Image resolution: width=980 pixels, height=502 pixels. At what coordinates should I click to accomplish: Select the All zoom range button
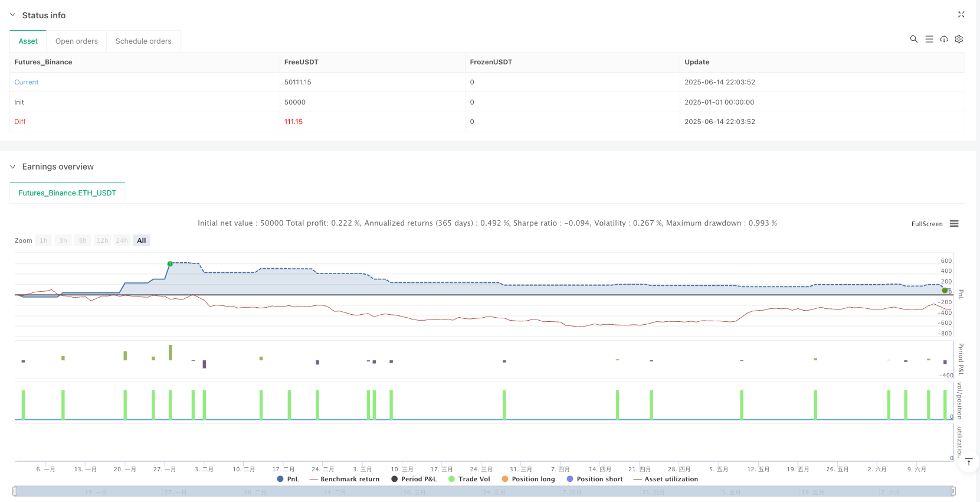point(142,240)
